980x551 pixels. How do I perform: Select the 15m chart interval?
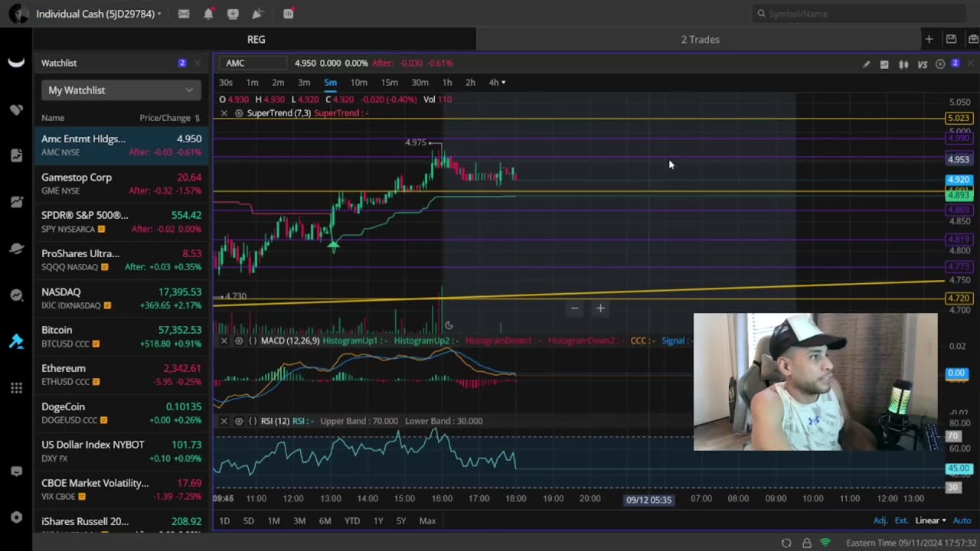pos(390,83)
